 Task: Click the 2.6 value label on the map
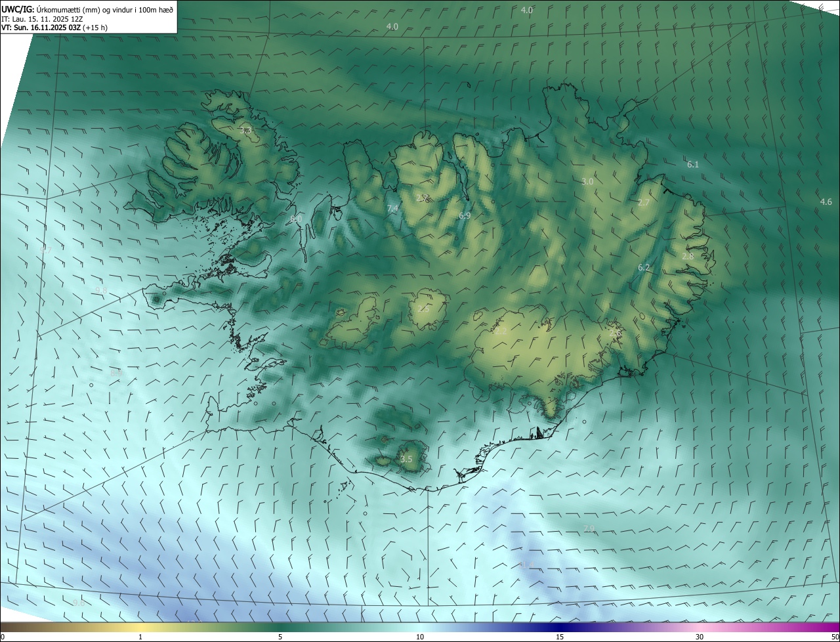pyautogui.click(x=615, y=333)
